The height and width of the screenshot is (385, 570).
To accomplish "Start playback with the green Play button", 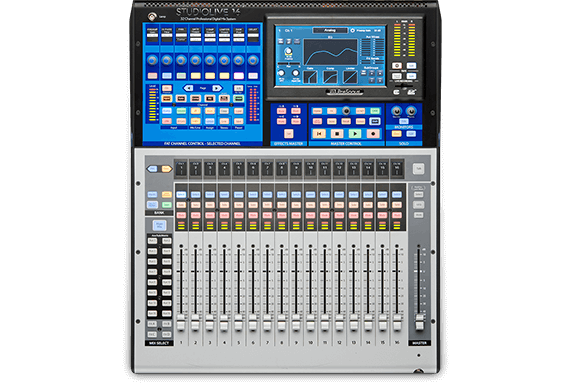I will (x=355, y=134).
